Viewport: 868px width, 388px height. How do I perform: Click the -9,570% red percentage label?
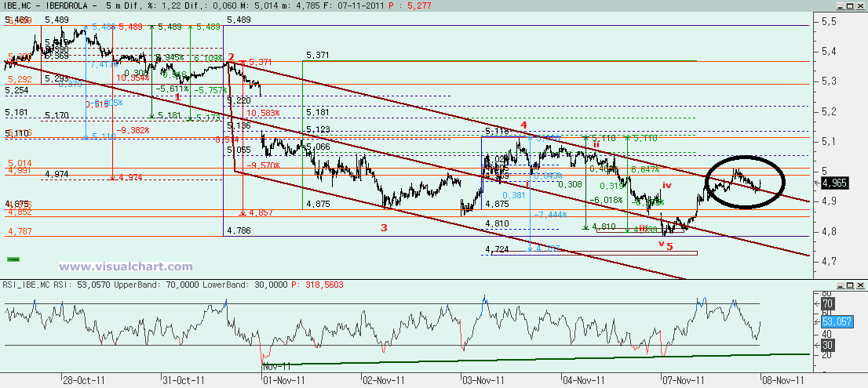[x=264, y=165]
